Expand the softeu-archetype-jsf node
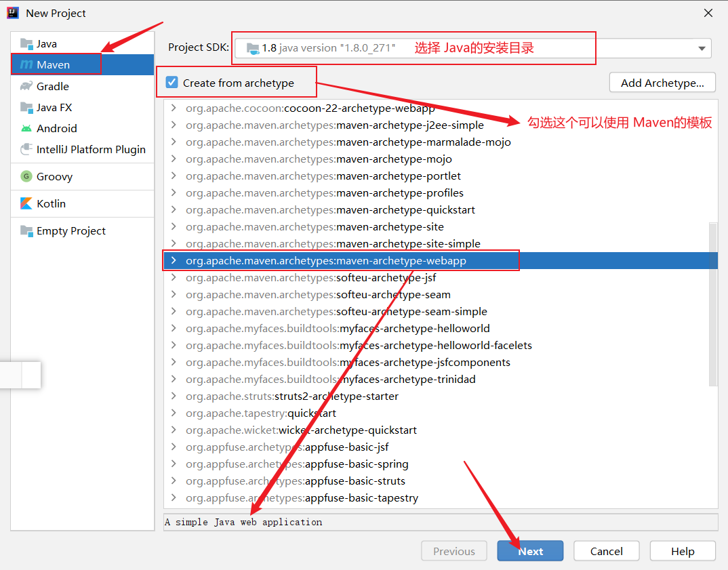Viewport: 728px width, 570px height. point(174,277)
